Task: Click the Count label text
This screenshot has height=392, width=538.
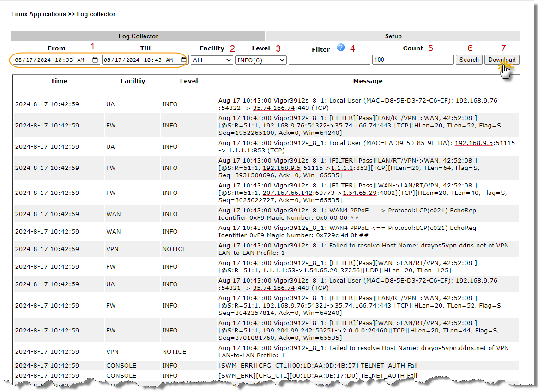Action: tap(413, 48)
